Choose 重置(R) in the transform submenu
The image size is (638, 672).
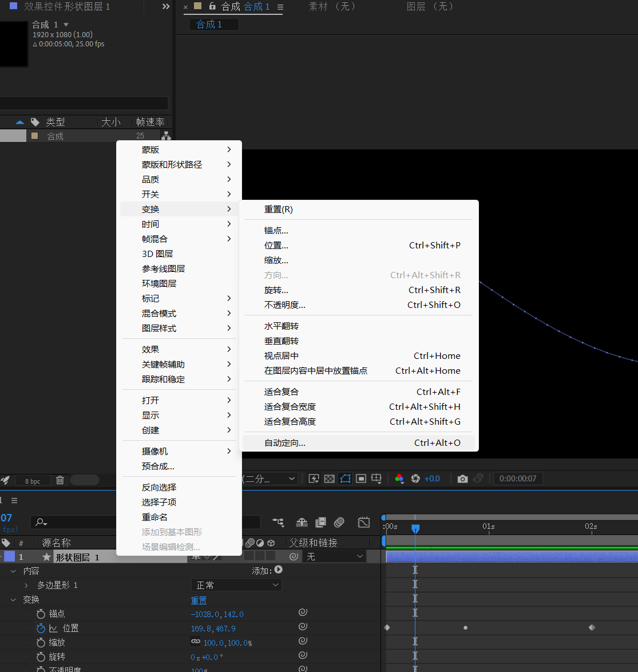pyautogui.click(x=358, y=209)
